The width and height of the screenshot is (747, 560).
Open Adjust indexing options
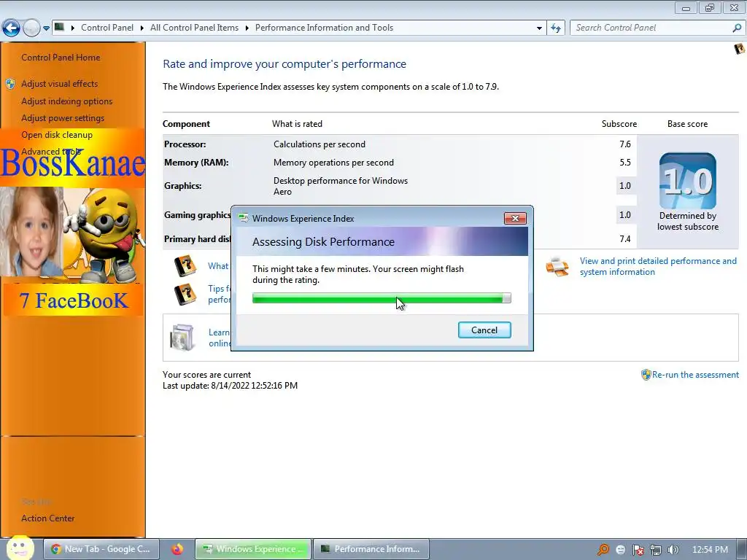tap(66, 101)
